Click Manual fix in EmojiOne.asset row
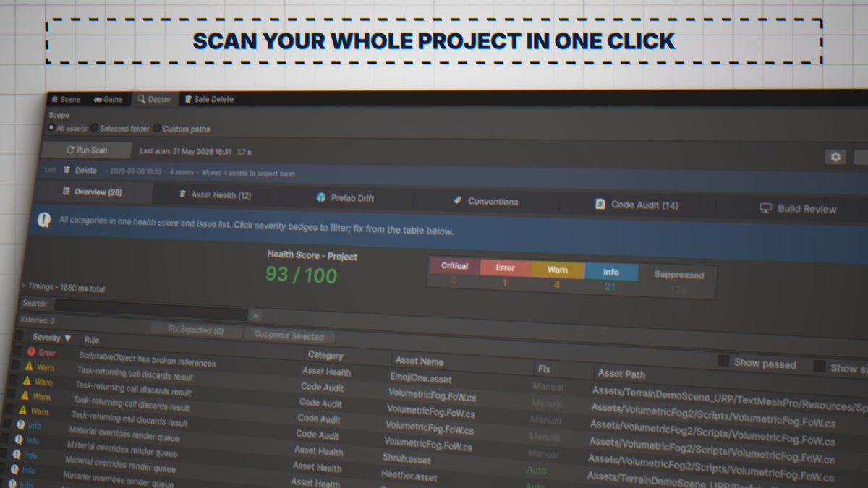The height and width of the screenshot is (488, 868). [547, 387]
